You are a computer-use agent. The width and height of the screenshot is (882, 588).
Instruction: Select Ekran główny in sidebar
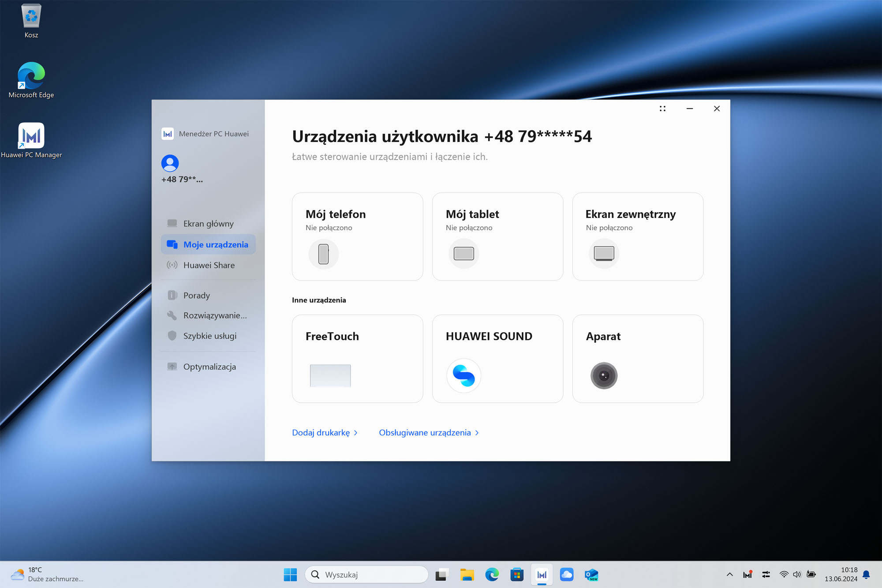coord(208,224)
